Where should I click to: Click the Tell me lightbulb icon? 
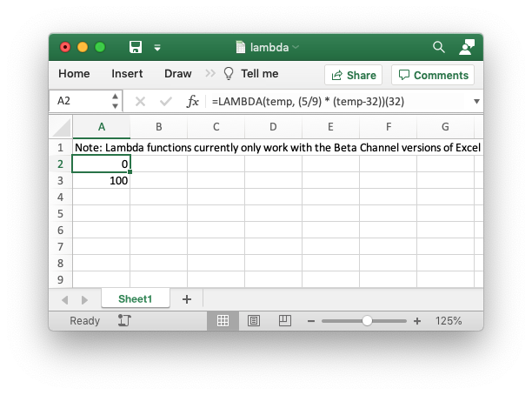(229, 73)
